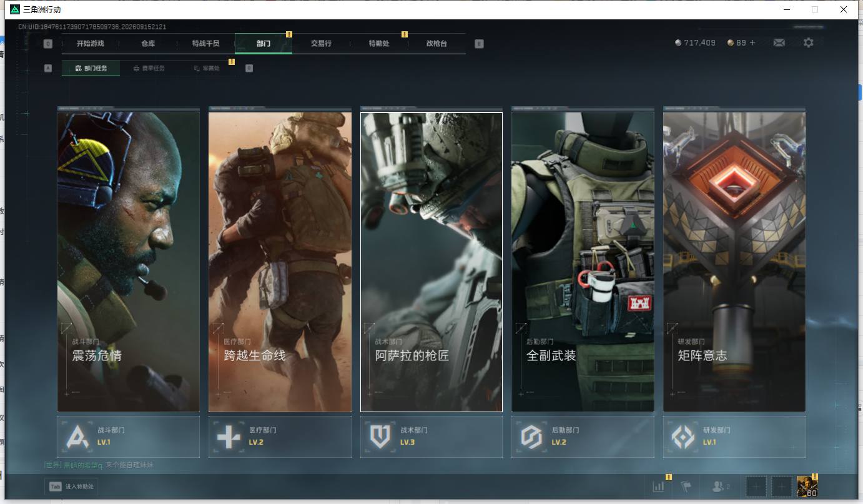Open the 仓库 tab
The width and height of the screenshot is (863, 504).
click(x=148, y=44)
